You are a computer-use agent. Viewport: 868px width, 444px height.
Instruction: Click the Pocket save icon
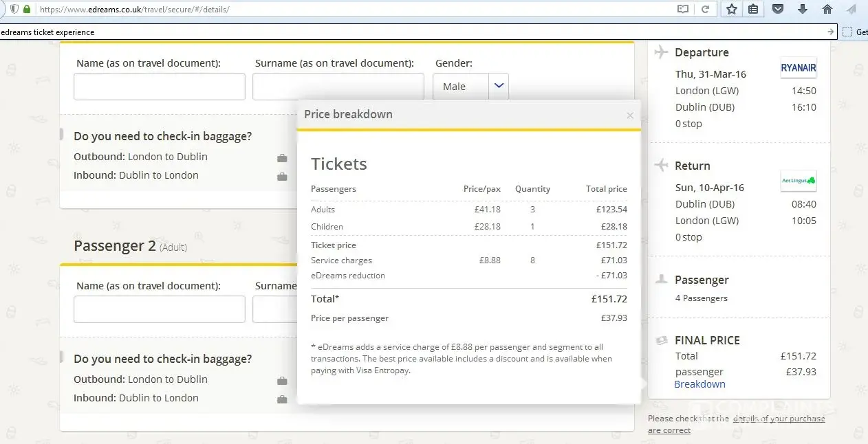click(778, 10)
